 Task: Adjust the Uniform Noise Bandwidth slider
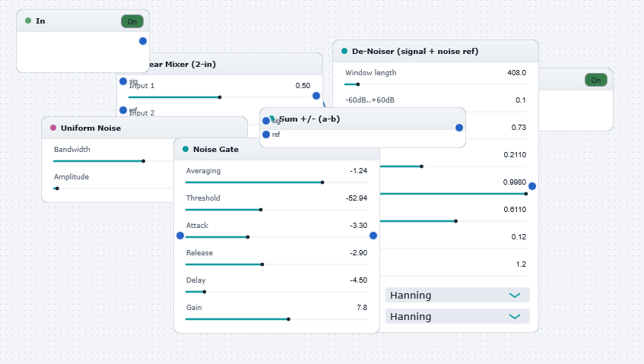point(113,161)
